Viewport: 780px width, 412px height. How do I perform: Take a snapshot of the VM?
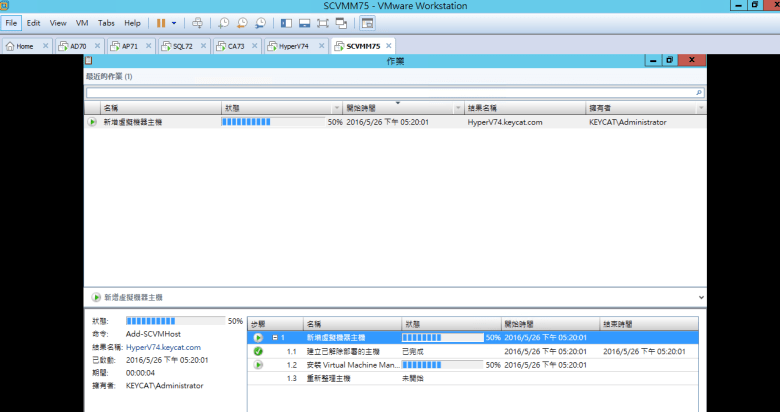[223, 22]
